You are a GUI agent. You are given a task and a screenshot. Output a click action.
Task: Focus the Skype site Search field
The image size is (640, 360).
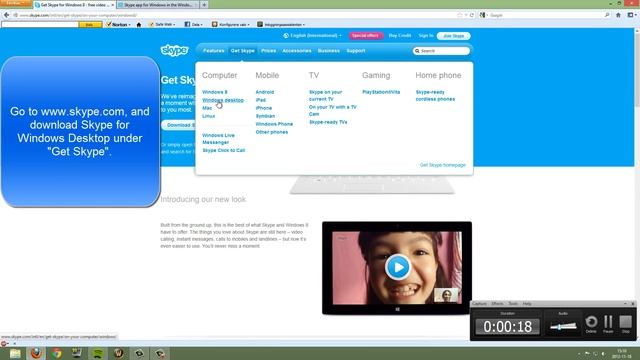click(x=442, y=51)
